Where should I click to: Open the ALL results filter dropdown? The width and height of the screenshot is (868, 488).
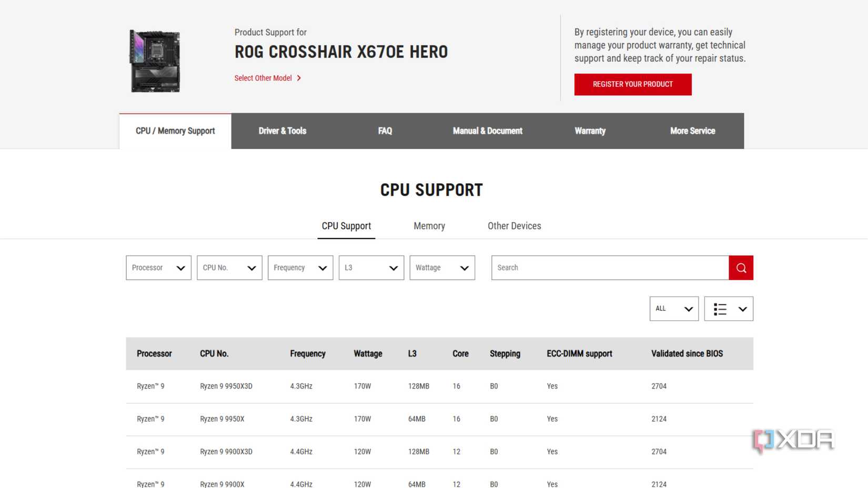pos(674,309)
